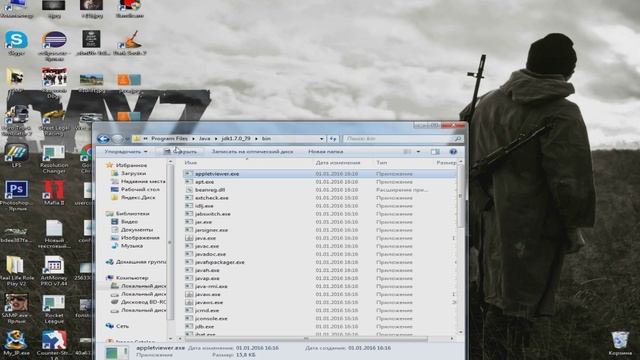The width and height of the screenshot is (640, 360).
Task: Expand the arrow after Java breadcrumb
Action: click(x=216, y=139)
